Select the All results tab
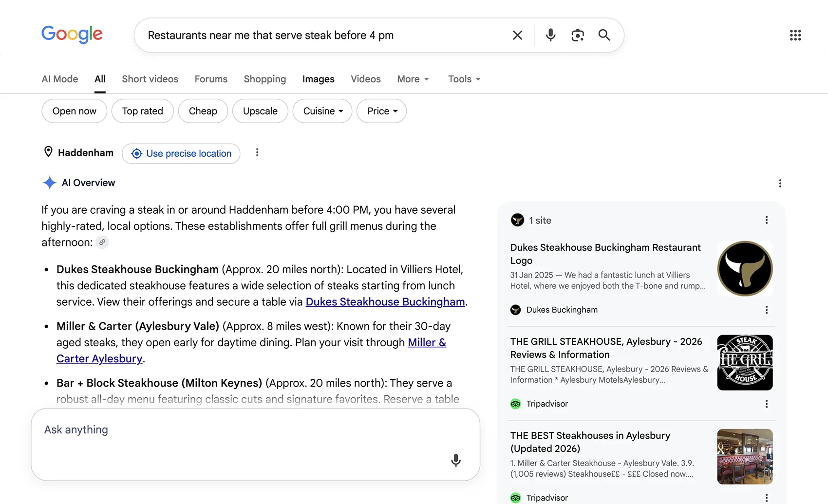828x504 pixels. [100, 79]
